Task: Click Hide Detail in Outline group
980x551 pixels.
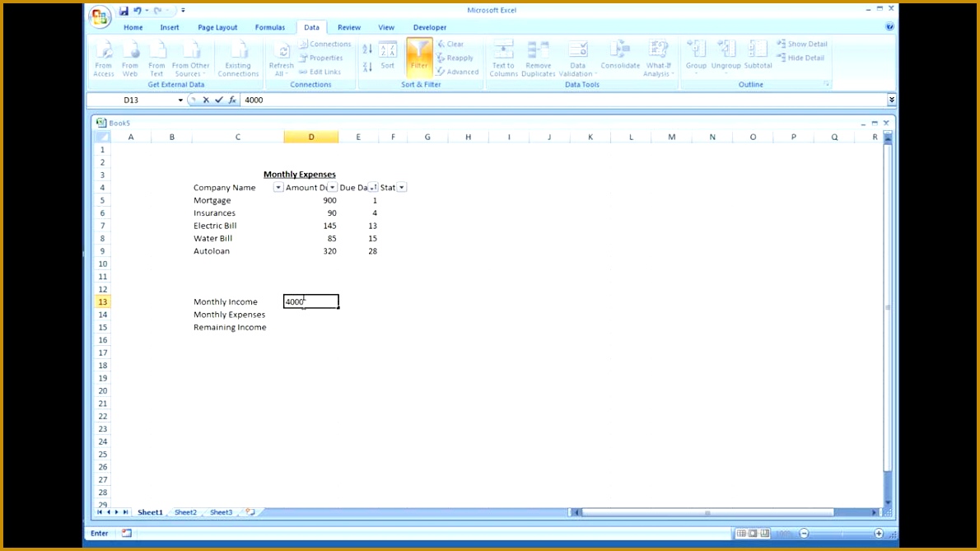Action: pyautogui.click(x=801, y=58)
